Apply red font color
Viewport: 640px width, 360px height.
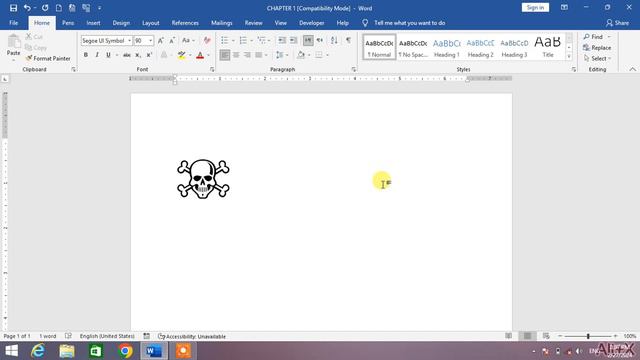point(200,55)
